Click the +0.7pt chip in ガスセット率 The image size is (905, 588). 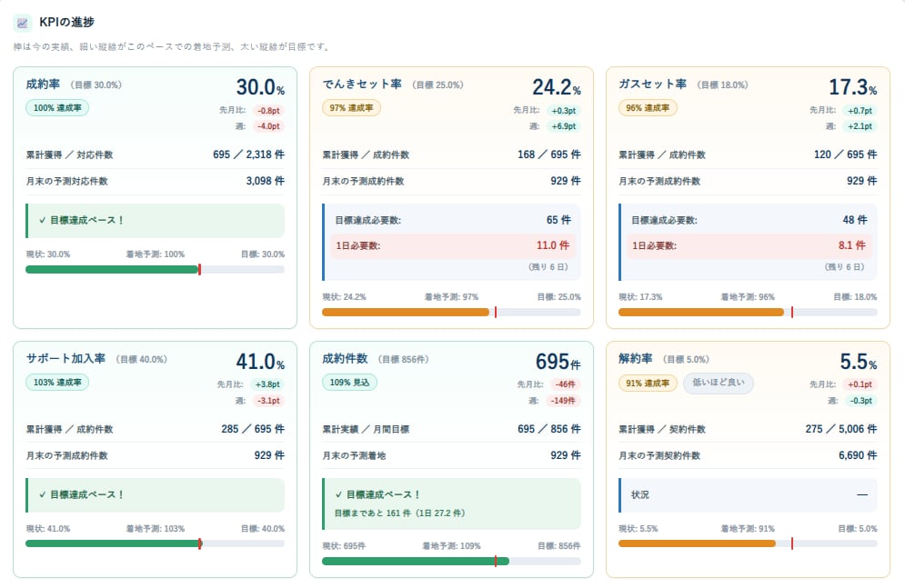point(860,111)
